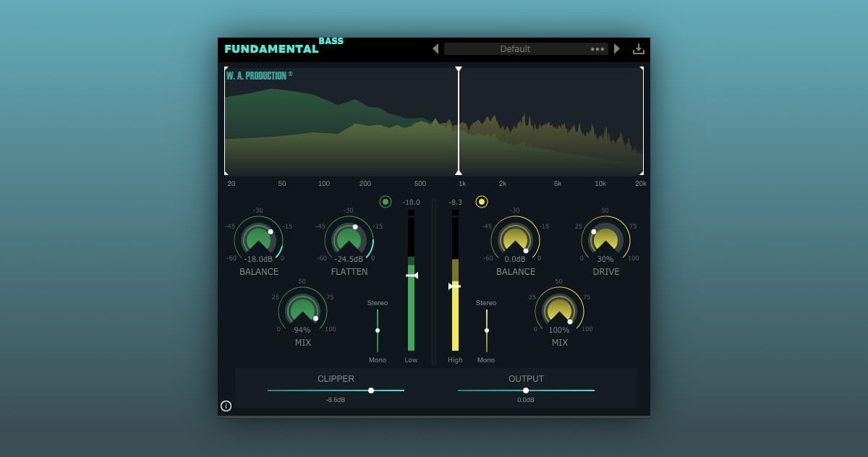The height and width of the screenshot is (457, 868).
Task: Click the yellow high band Mix knob
Action: tap(559, 310)
